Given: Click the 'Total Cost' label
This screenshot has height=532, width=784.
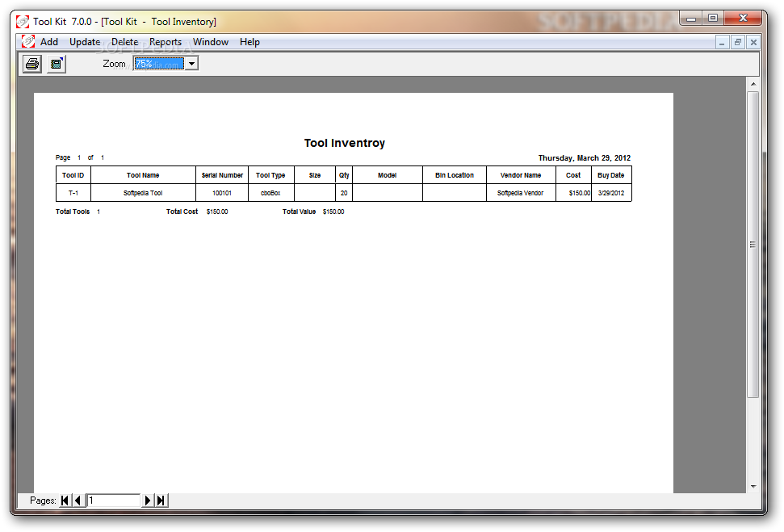Looking at the screenshot, I should [x=182, y=212].
